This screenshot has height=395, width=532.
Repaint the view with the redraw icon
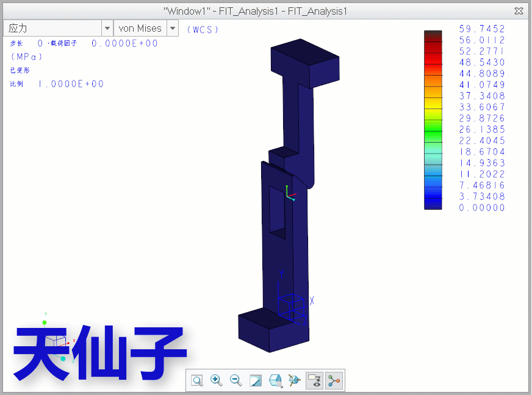[x=256, y=381]
